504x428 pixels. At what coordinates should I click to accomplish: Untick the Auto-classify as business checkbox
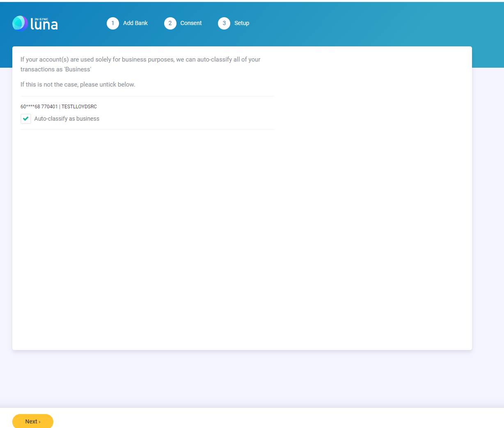coord(26,119)
